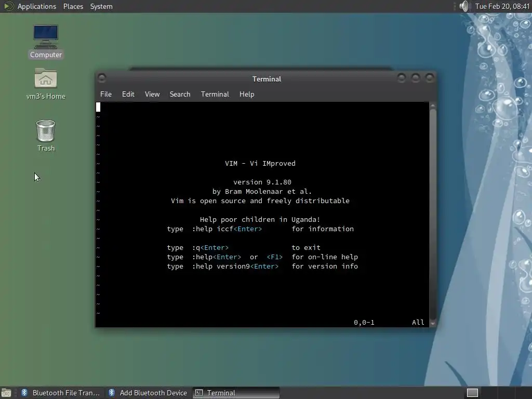
Task: Click the Applications menu logo icon
Action: tap(8, 6)
